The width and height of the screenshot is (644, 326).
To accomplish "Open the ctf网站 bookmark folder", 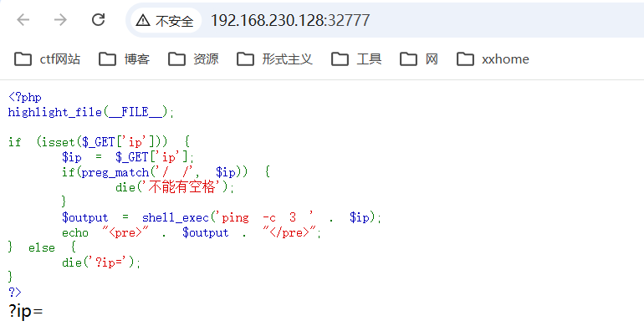I will point(47,59).
